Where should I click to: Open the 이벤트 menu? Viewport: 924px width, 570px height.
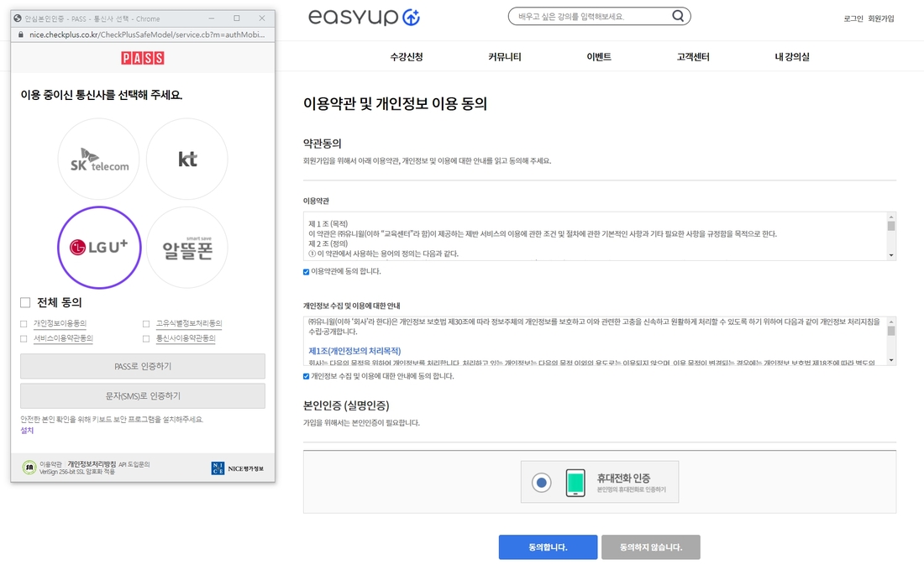click(599, 57)
